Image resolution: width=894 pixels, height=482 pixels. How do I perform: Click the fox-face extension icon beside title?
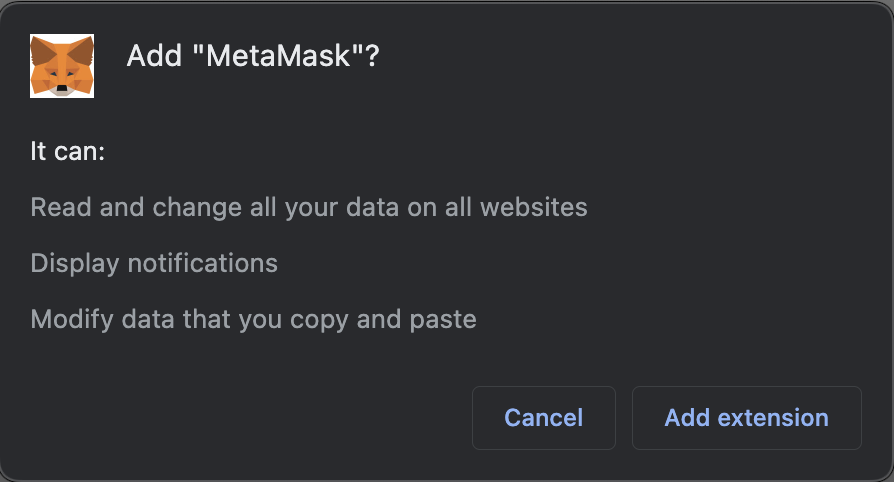[x=62, y=66]
